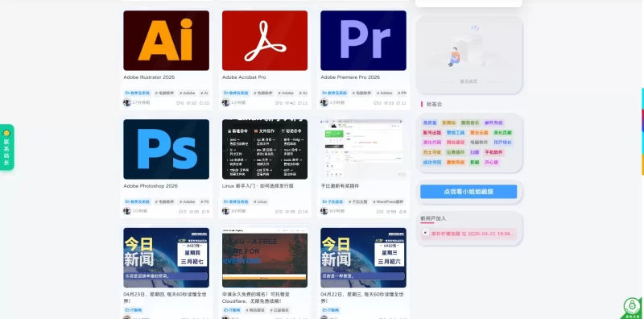
Task: Click the smiley icon on 联系站长 tab
Action: click(6, 133)
